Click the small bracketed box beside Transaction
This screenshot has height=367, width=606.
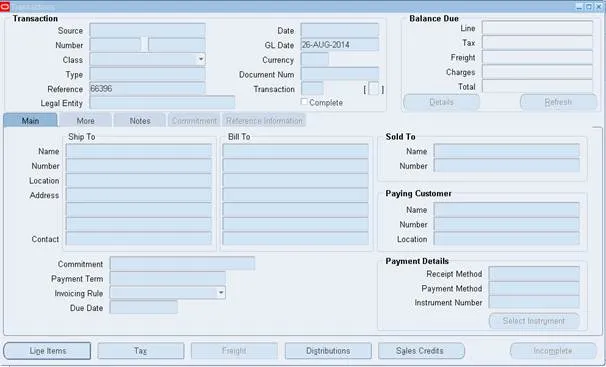tap(374, 89)
